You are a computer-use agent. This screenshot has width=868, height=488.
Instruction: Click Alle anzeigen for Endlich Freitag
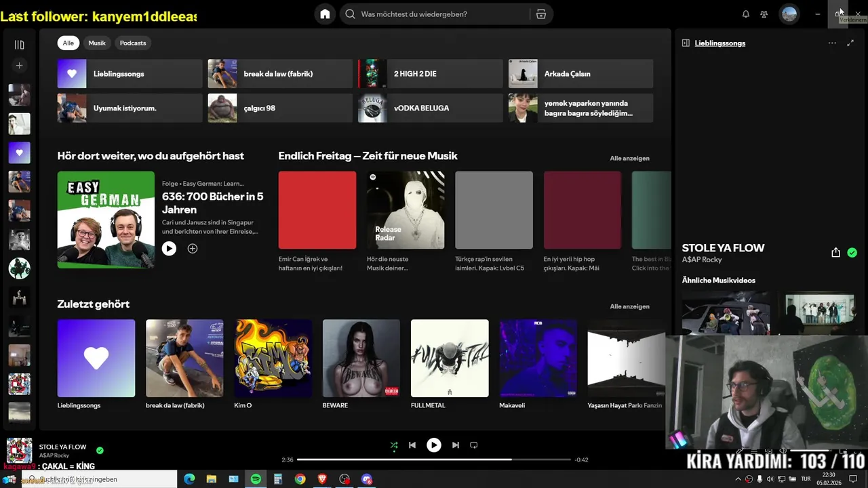(629, 159)
